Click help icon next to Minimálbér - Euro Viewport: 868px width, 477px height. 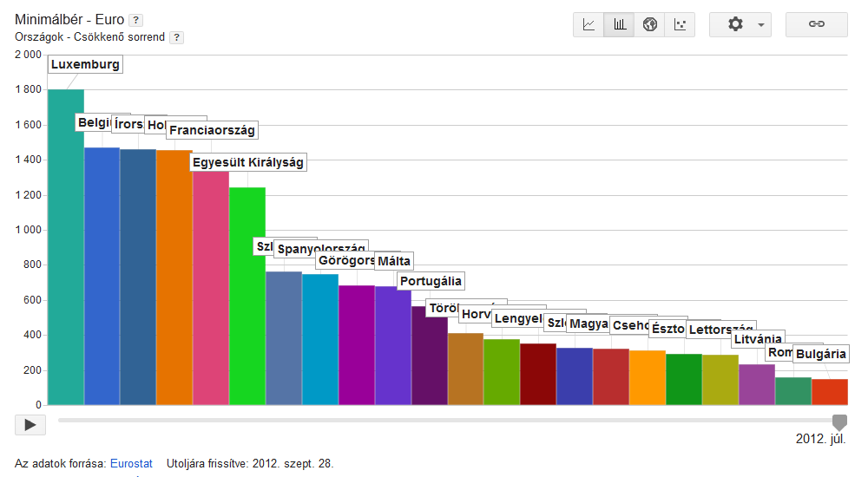135,20
